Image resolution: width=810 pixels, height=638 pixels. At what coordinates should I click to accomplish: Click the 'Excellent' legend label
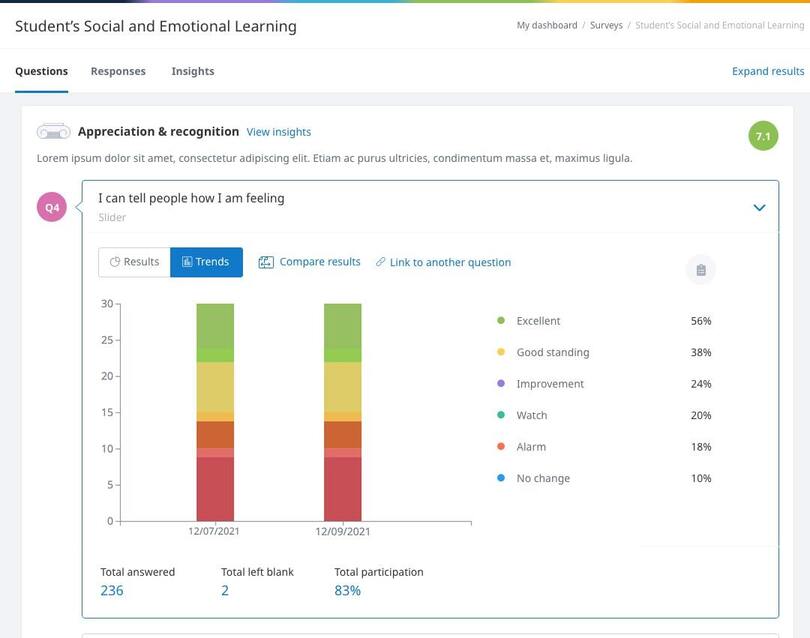click(x=538, y=321)
